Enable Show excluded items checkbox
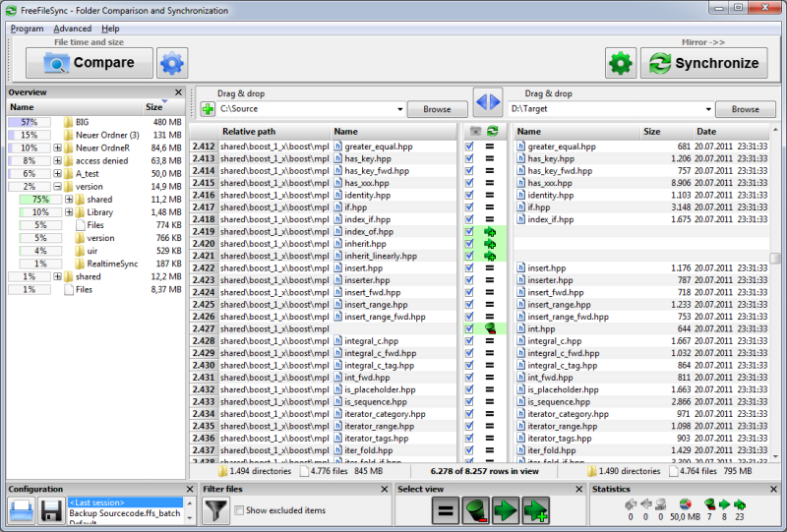The image size is (787, 532). [239, 510]
